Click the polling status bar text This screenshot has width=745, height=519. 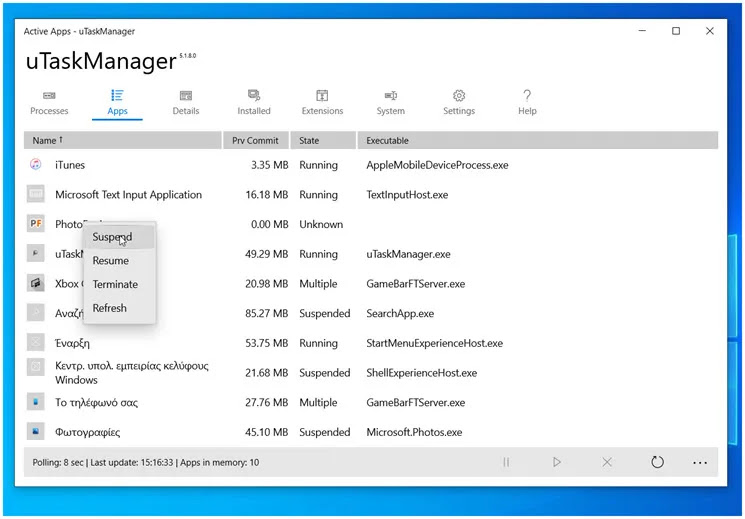(145, 462)
